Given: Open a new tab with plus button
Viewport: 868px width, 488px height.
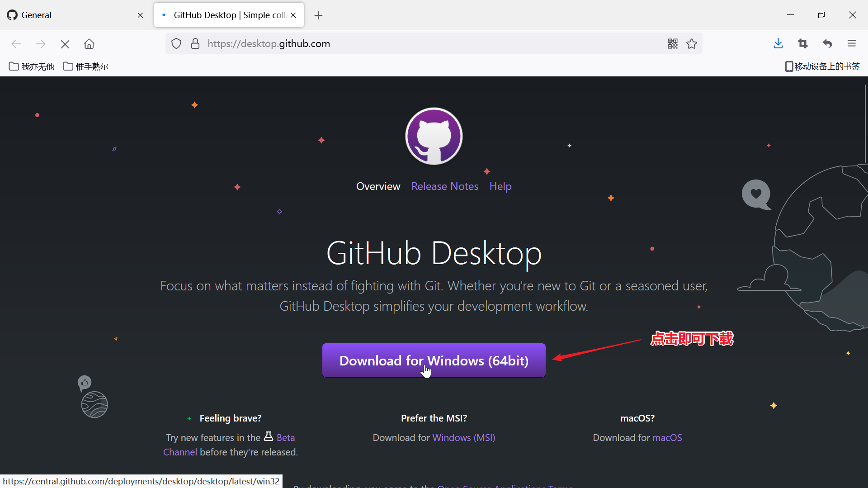Looking at the screenshot, I should point(318,15).
